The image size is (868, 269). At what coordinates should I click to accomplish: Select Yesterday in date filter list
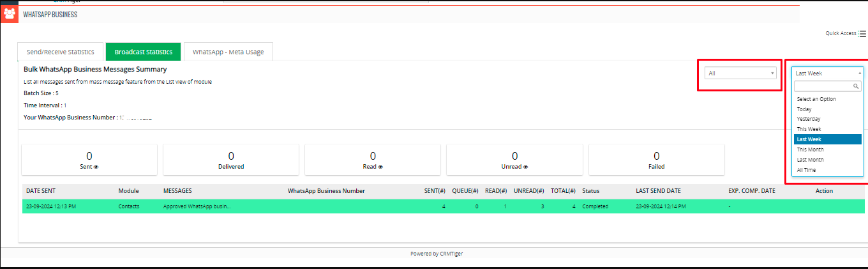click(828, 119)
